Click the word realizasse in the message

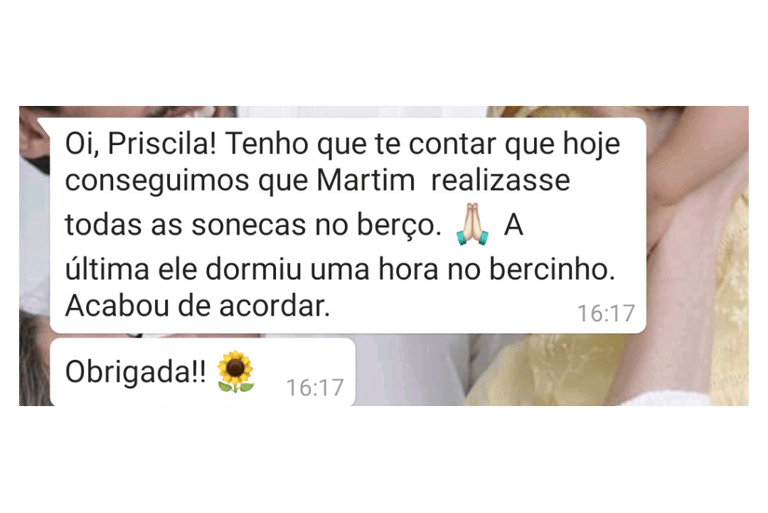coord(501,180)
